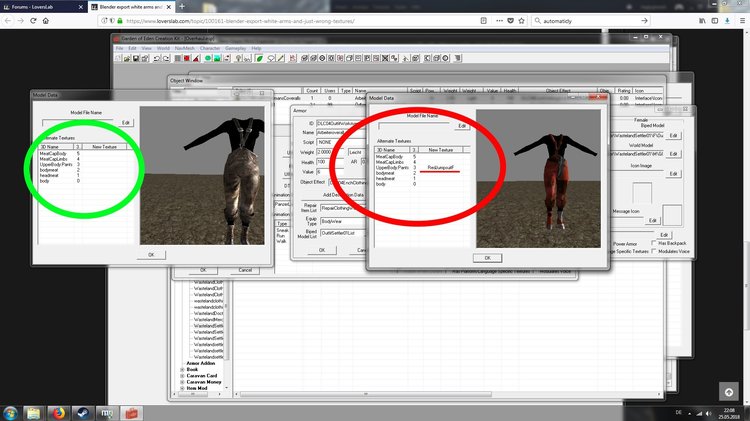Click Edit next to left Model File Name

(126, 122)
